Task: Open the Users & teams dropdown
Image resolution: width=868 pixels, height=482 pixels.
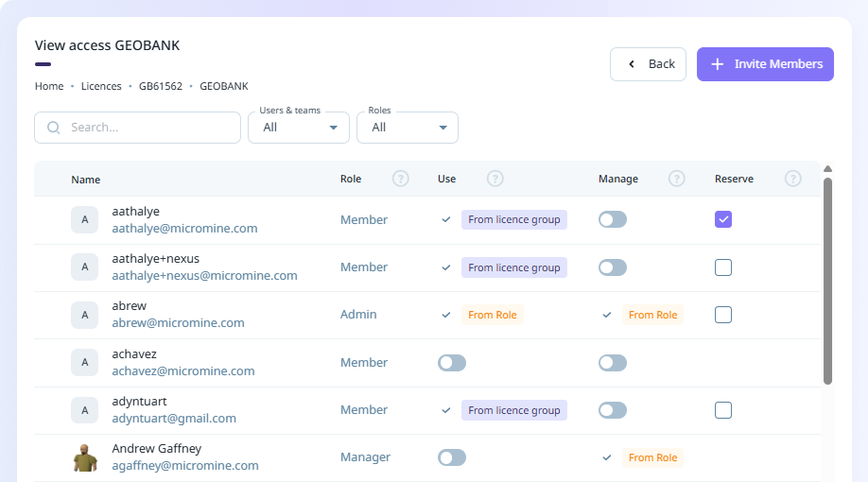Action: [299, 128]
